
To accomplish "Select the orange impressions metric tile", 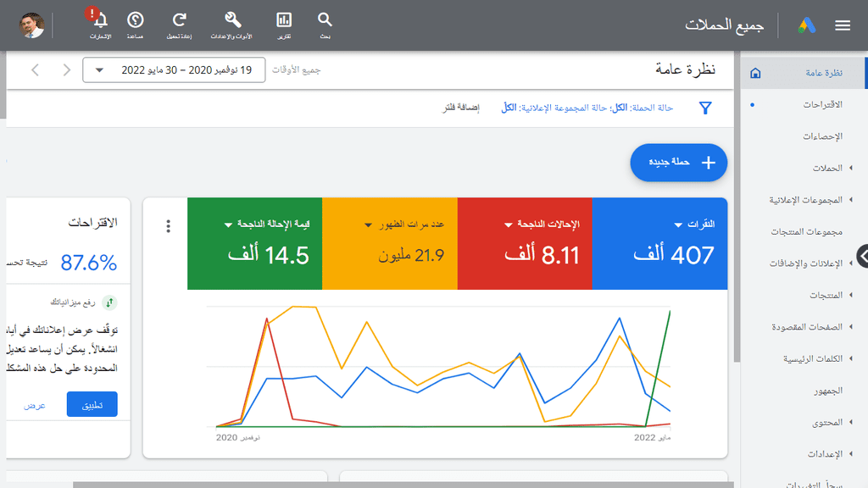I will (x=390, y=243).
